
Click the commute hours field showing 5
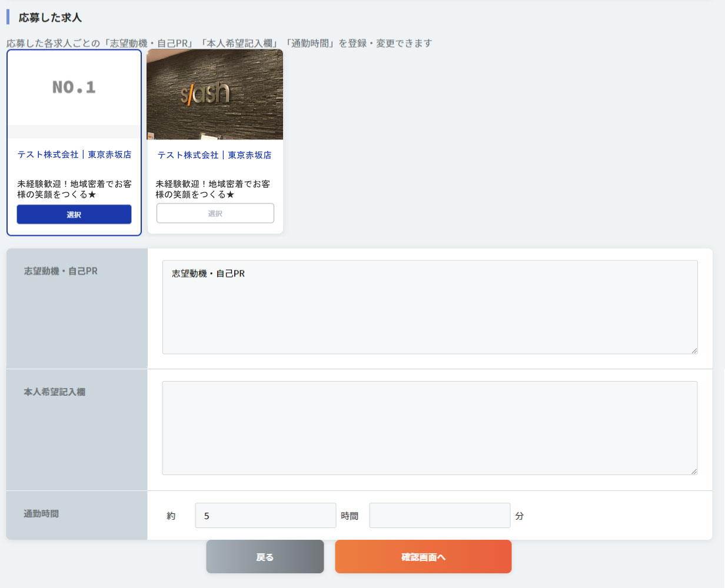click(x=265, y=515)
